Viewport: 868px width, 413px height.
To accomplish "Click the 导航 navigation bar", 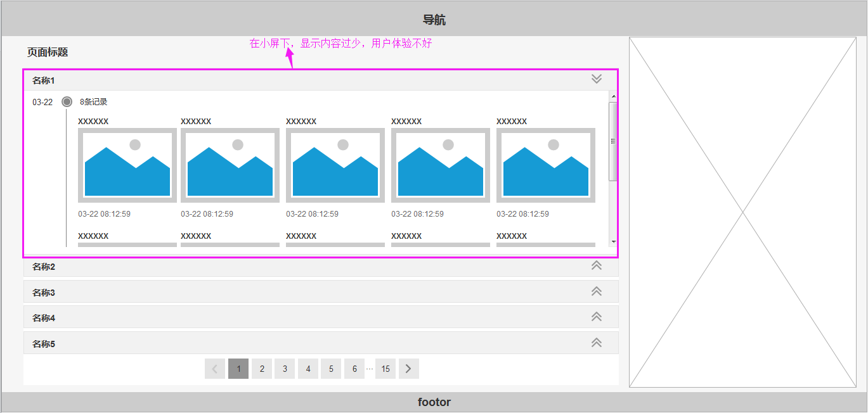I will pos(434,20).
